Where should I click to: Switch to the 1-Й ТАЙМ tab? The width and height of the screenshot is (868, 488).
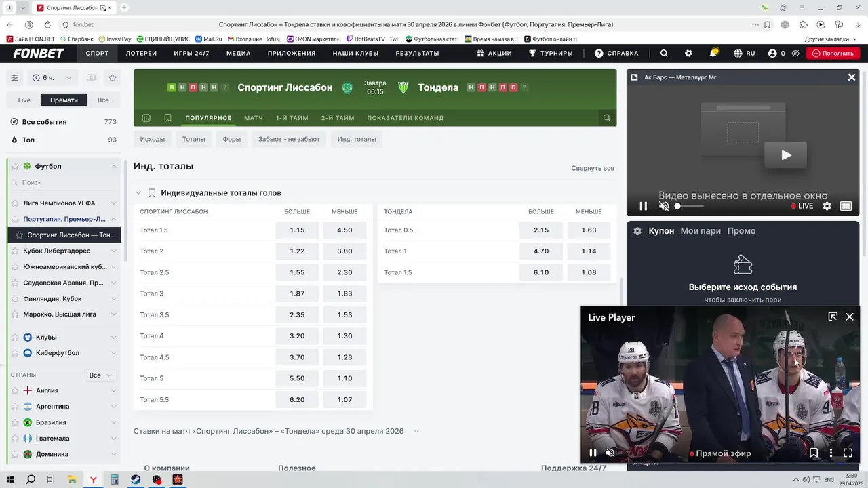click(292, 118)
